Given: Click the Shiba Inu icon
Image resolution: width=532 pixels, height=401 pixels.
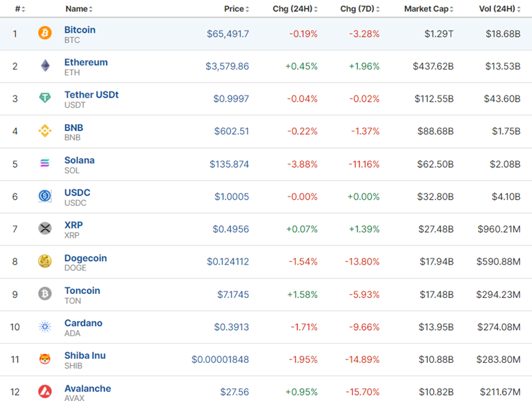Looking at the screenshot, I should pyautogui.click(x=45, y=359).
